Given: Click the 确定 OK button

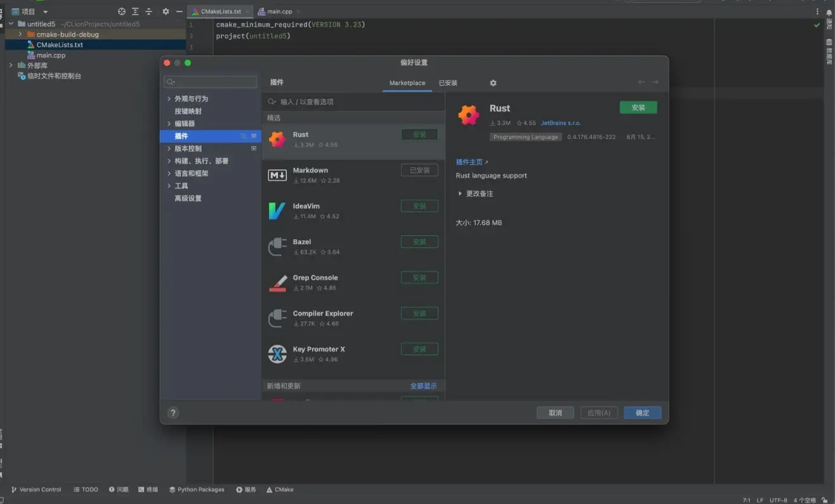Looking at the screenshot, I should 642,413.
